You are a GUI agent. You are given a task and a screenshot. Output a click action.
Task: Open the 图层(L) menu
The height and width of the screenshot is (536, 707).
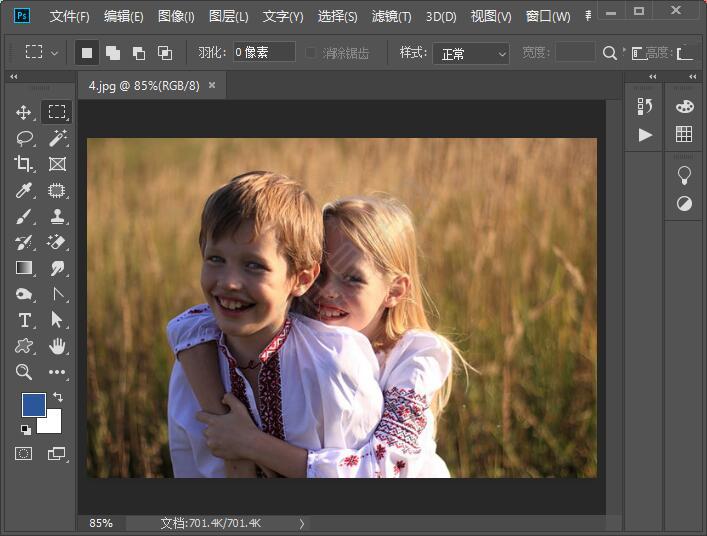(x=229, y=16)
